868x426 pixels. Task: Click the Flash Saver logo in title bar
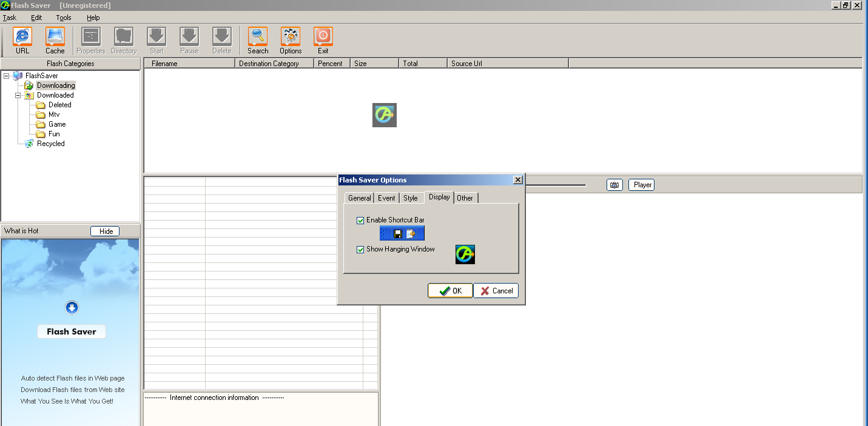pos(5,5)
